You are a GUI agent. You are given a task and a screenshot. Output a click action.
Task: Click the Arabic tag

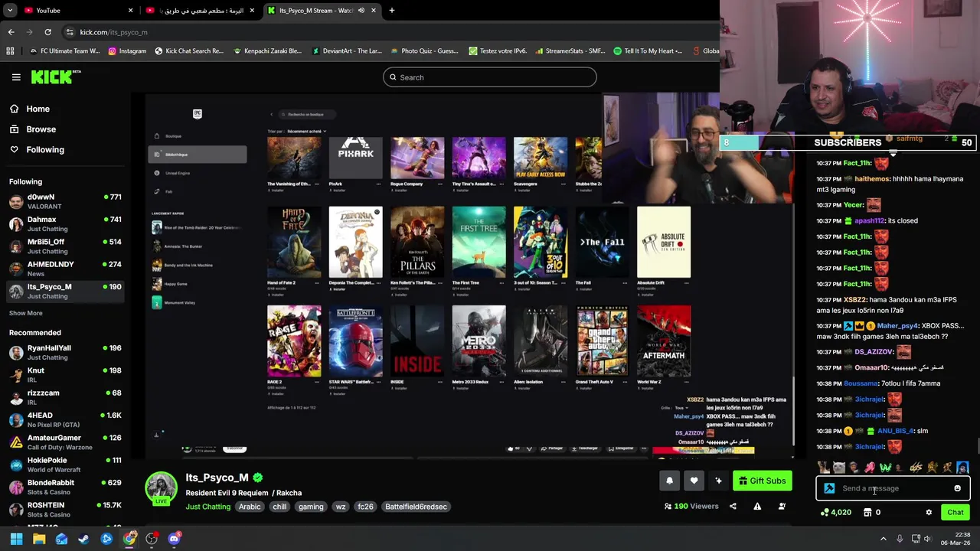[x=250, y=507]
